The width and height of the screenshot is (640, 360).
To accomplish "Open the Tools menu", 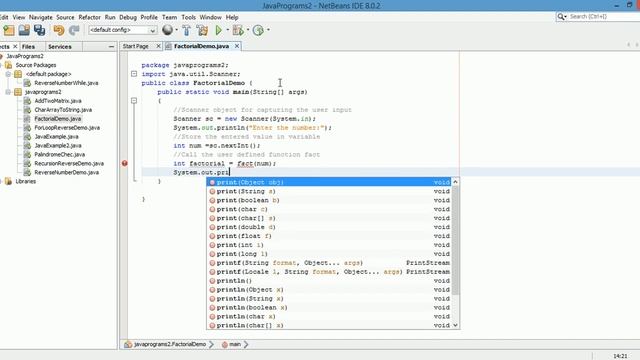I will point(189,17).
